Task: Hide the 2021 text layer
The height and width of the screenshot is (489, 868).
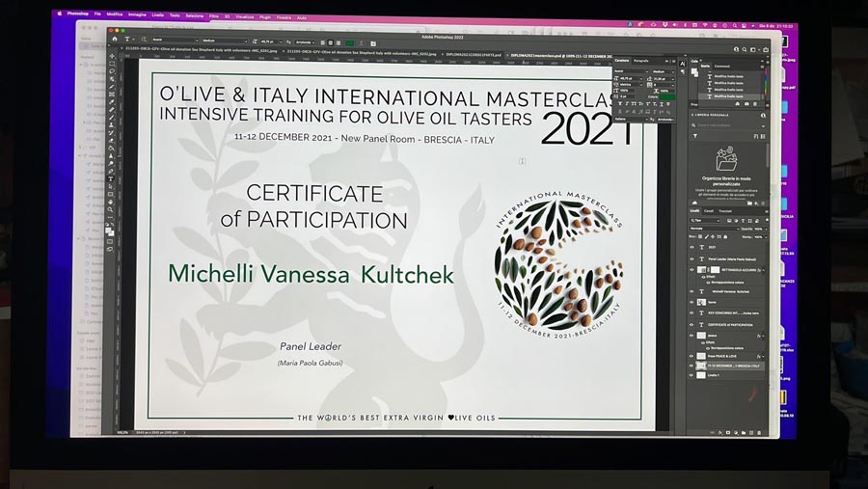Action: 692,247
